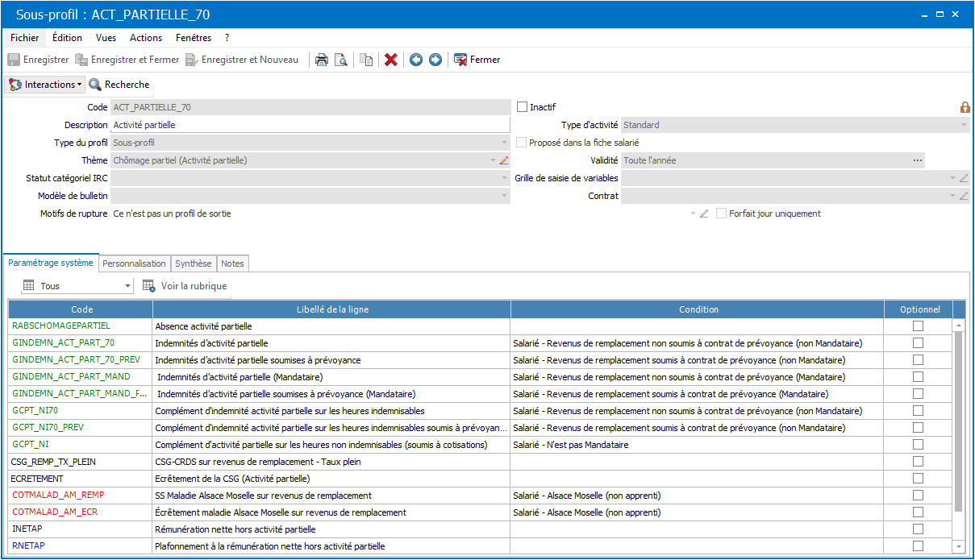The height and width of the screenshot is (560, 975).
Task: Open the Fichier menu
Action: click(25, 38)
